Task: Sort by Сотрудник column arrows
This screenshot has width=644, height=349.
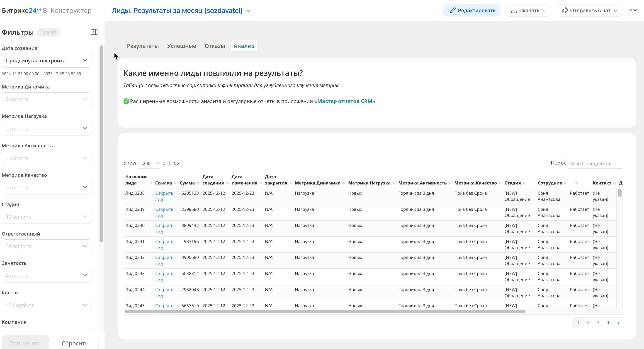Action: pos(565,183)
